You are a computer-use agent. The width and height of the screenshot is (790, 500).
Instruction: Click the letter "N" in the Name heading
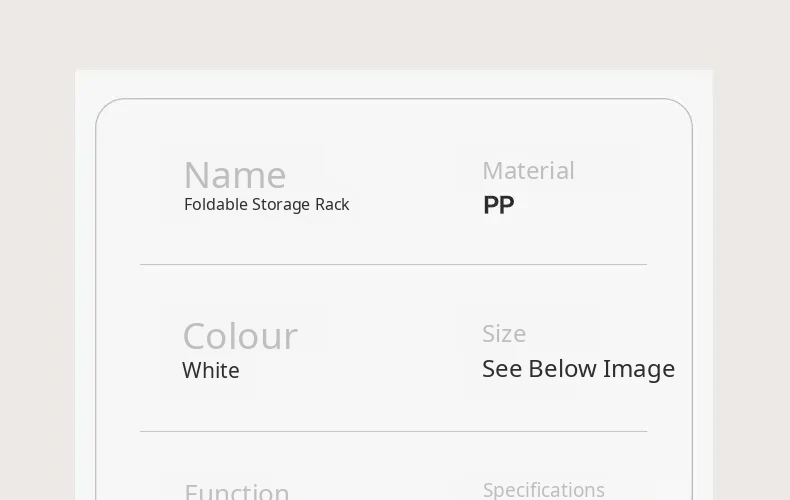[197, 176]
